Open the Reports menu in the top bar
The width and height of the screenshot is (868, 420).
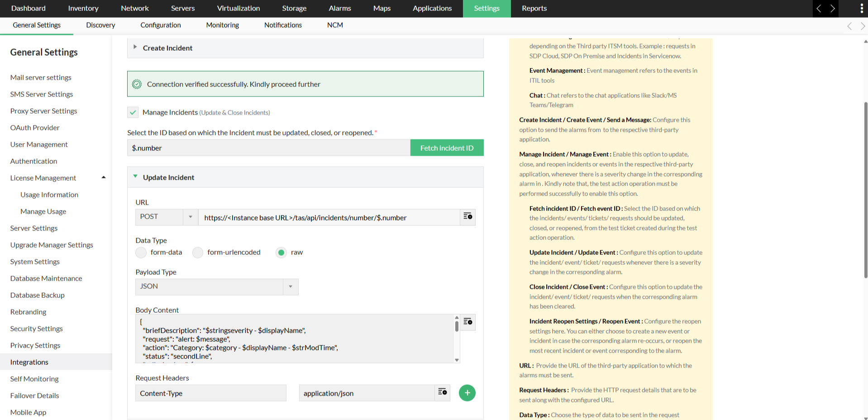point(534,8)
